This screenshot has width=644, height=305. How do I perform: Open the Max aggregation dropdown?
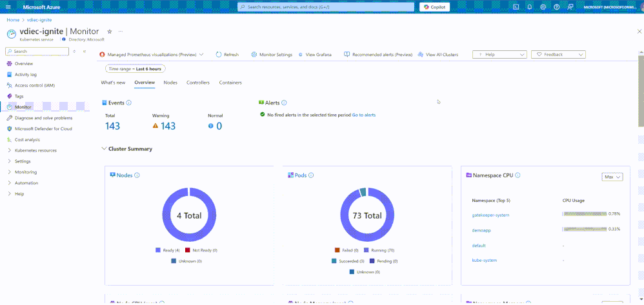pyautogui.click(x=612, y=177)
